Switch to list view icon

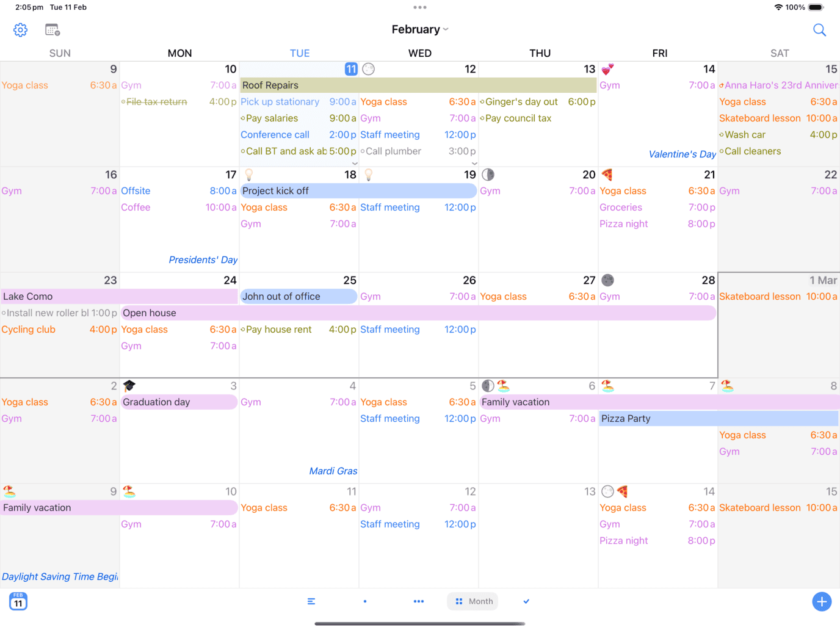coord(311,601)
